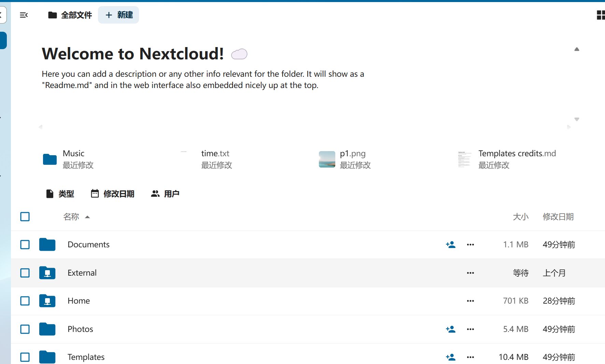Click the 新建 new file button
The height and width of the screenshot is (364, 605).
pos(118,15)
